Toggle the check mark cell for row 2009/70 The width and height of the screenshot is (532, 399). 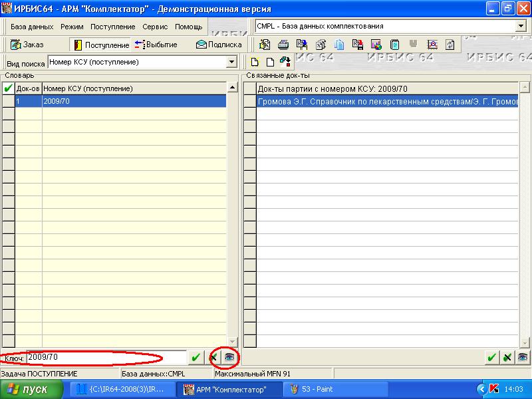tap(8, 102)
